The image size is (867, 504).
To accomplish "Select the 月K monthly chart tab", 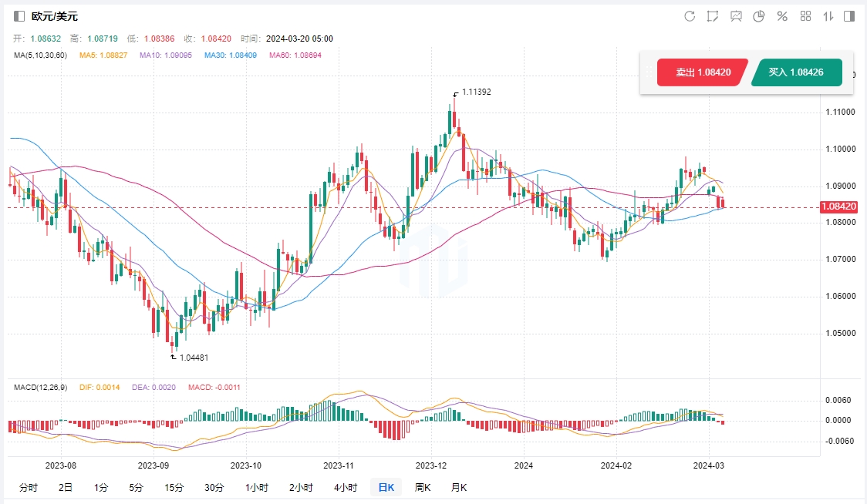I will point(458,487).
